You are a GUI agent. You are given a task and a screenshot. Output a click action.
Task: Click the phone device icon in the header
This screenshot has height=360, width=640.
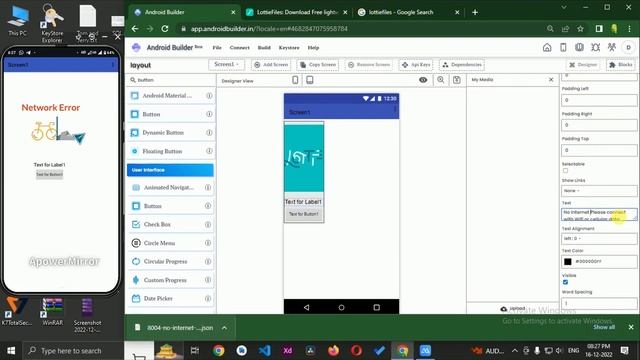click(x=563, y=48)
